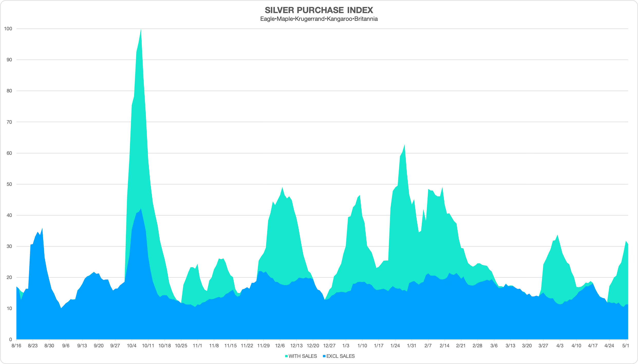
Task: Click the WITH SALES legend label
Action: [x=303, y=356]
